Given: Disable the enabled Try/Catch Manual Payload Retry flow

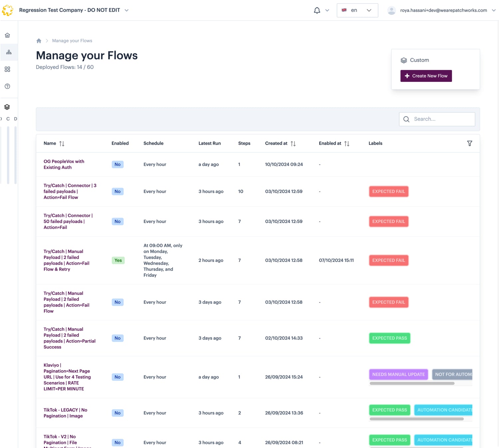Looking at the screenshot, I should tap(118, 260).
